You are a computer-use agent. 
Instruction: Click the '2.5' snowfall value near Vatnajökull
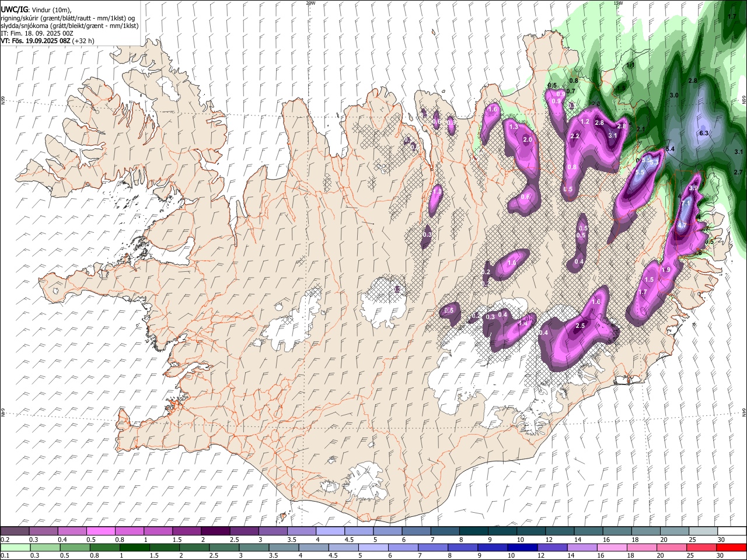pyautogui.click(x=580, y=325)
